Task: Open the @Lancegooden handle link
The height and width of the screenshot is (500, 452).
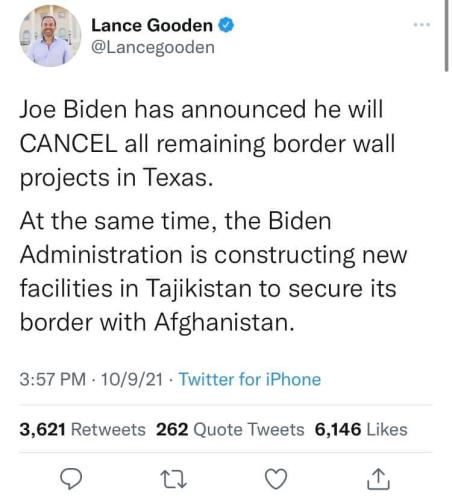Action: tap(153, 47)
